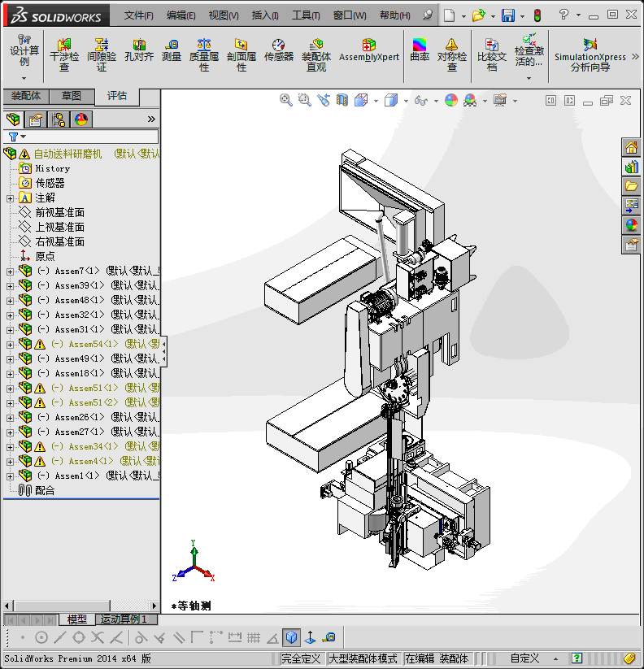Run Symmetry Check (对称检查)
644x669 pixels.
452,55
